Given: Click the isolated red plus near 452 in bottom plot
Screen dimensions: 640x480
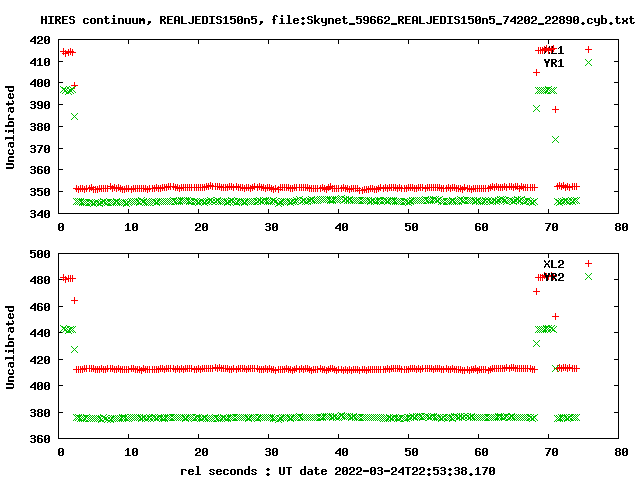Looking at the screenshot, I should coord(555,316).
